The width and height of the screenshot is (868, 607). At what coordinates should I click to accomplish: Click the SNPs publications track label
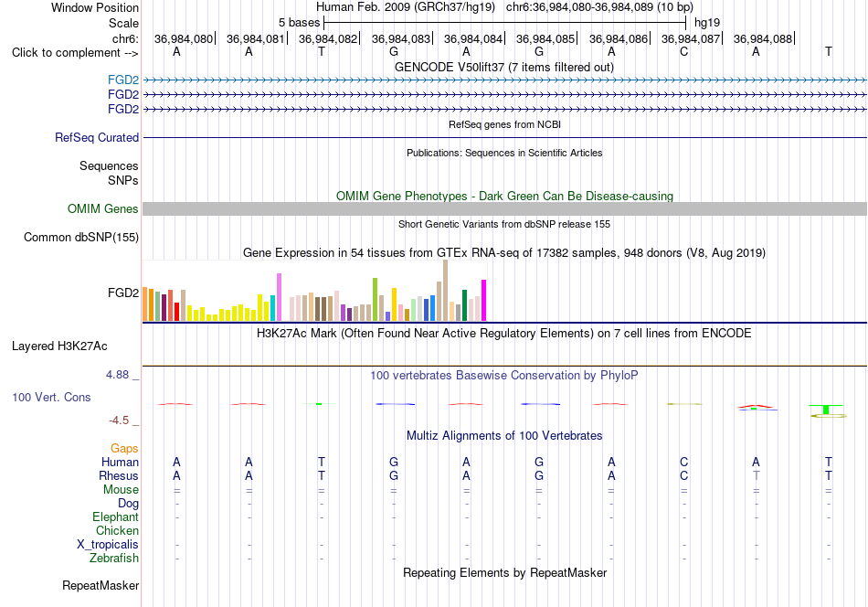pyautogui.click(x=123, y=180)
